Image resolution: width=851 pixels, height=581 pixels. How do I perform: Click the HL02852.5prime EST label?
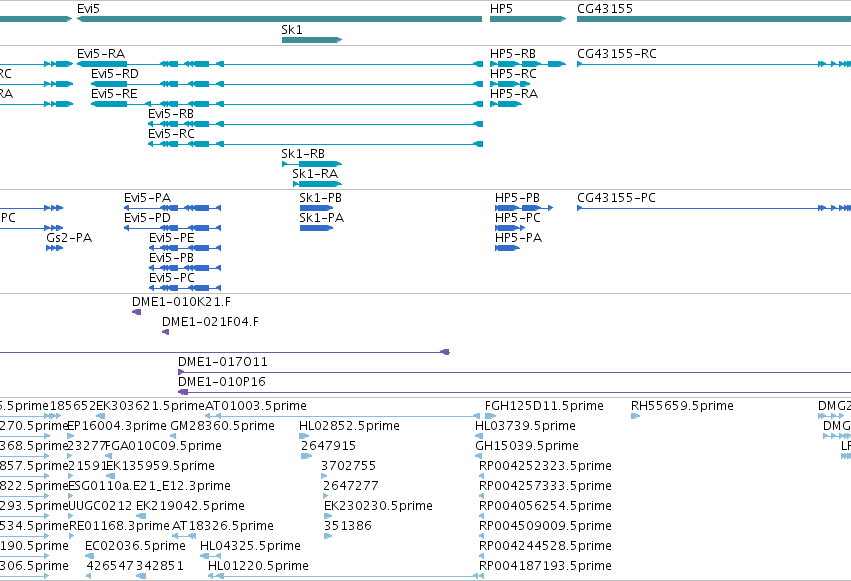[349, 426]
